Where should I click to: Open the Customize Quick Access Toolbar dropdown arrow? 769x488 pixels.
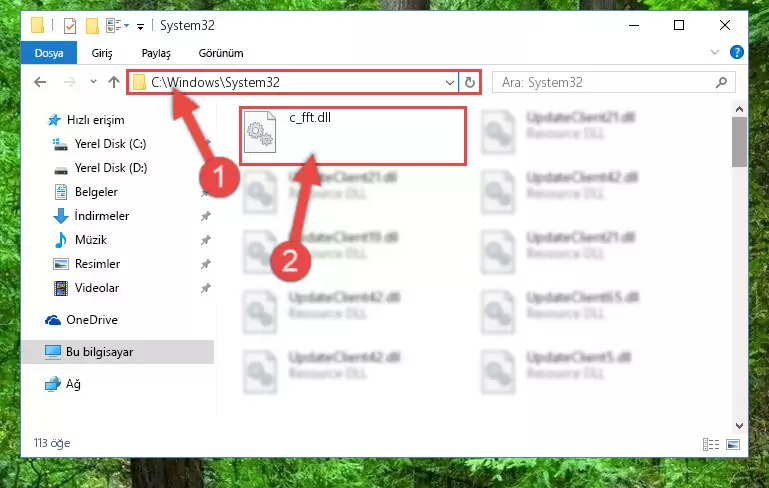tap(140, 26)
